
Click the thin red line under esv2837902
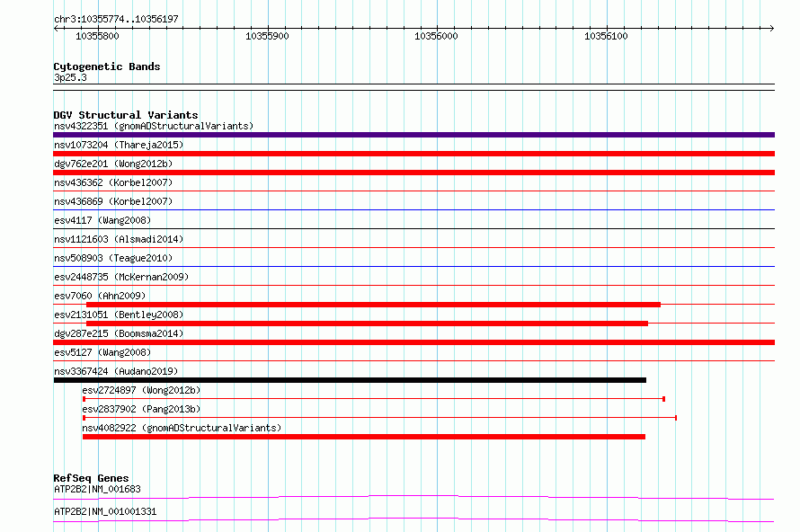pyautogui.click(x=379, y=418)
